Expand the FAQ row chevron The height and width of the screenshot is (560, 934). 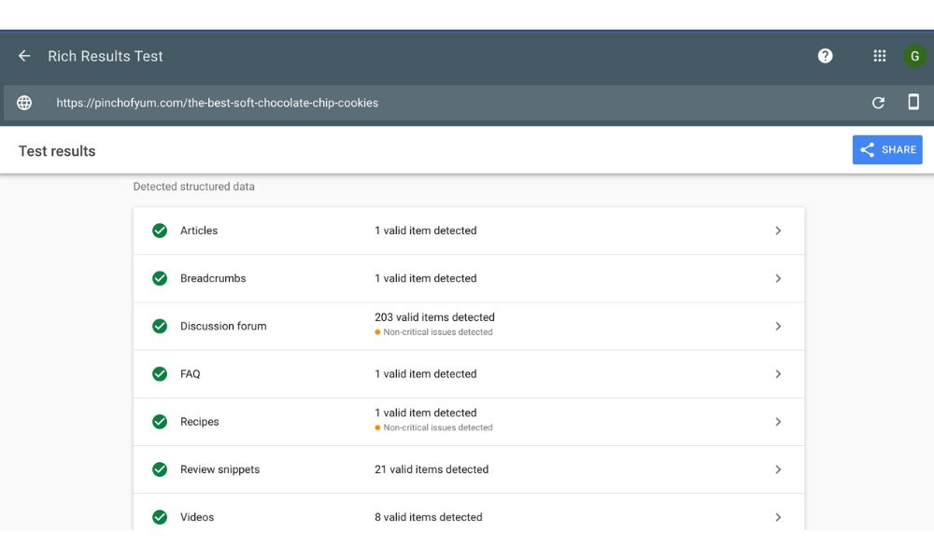(778, 374)
